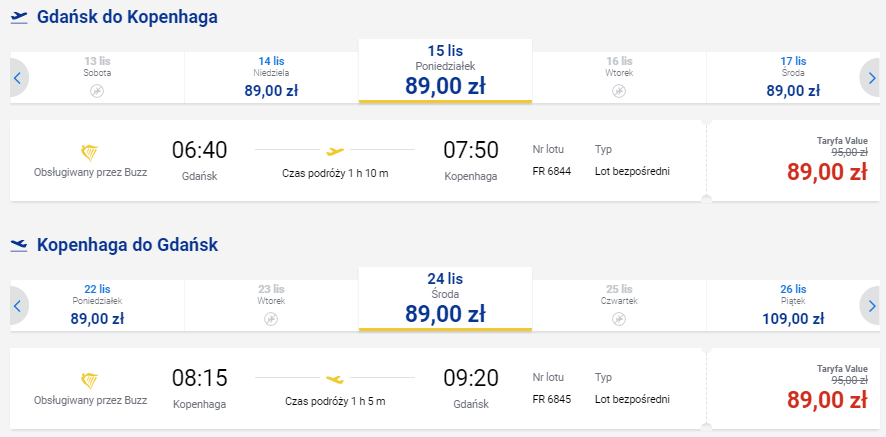The image size is (886, 437).
Task: Click the next dates arrow for Kopenhaga return
Action: click(x=871, y=306)
